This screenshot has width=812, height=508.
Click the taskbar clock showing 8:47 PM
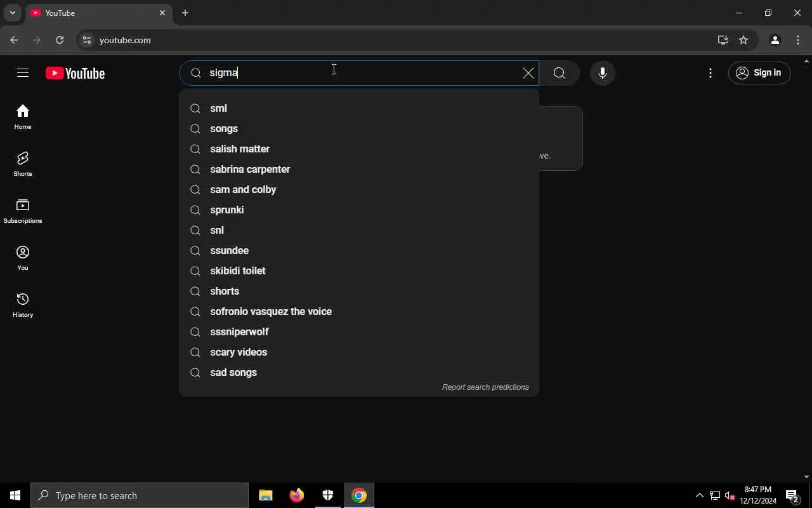click(758, 495)
